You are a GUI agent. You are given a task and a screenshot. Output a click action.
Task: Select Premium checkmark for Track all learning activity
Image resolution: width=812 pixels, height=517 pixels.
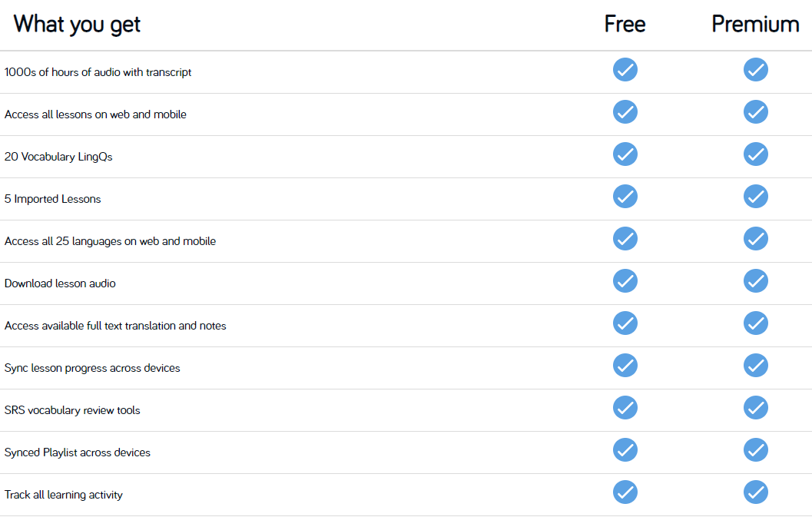coord(756,492)
